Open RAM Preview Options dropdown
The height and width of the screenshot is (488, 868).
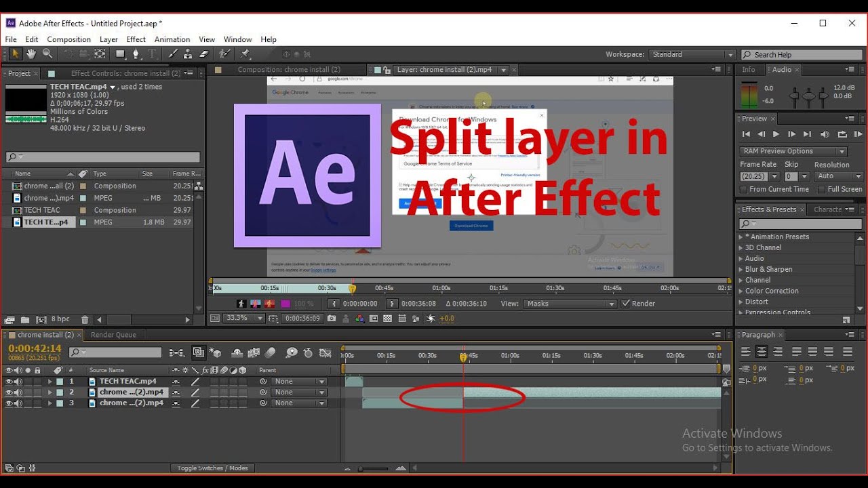(793, 151)
